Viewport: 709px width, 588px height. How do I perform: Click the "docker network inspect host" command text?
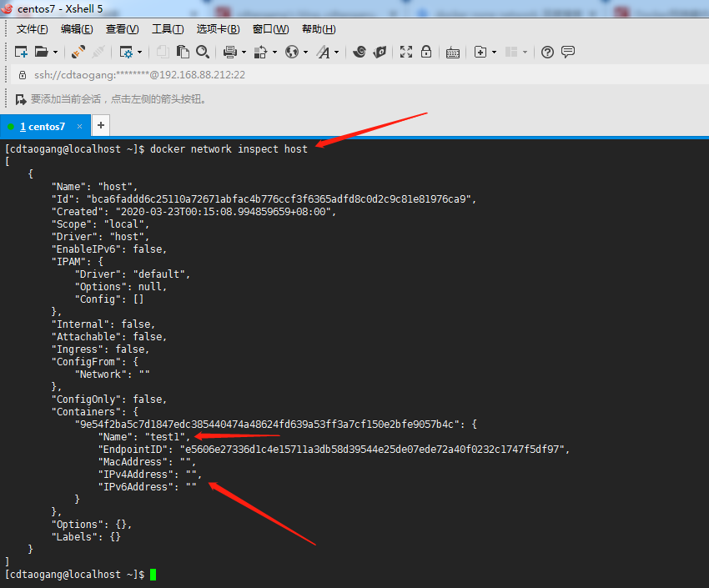coord(229,149)
